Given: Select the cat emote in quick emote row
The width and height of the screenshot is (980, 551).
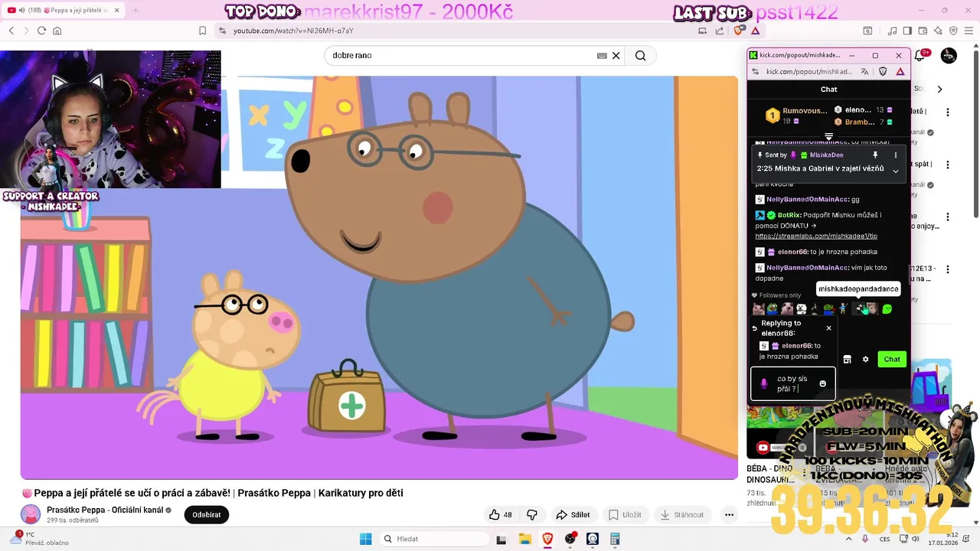Looking at the screenshot, I should (758, 309).
